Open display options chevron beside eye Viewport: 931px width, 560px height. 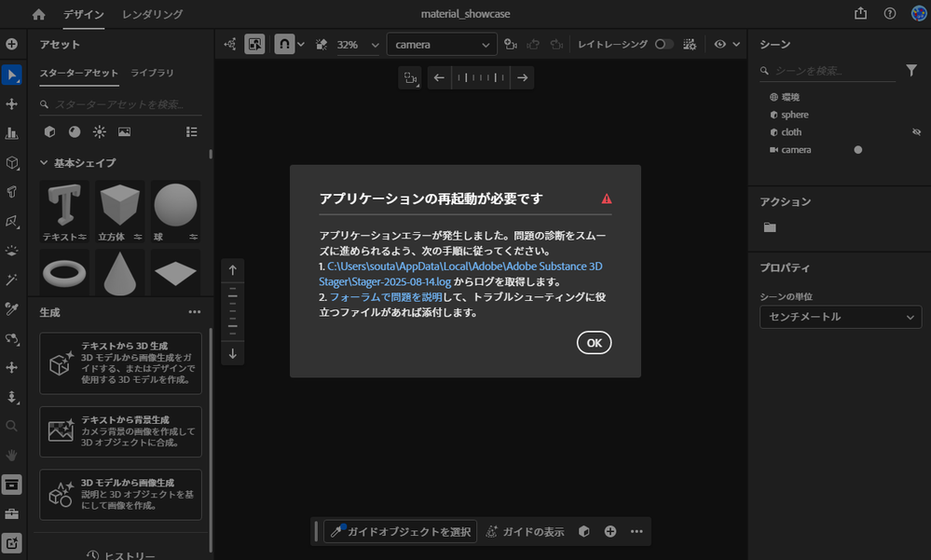tap(736, 45)
